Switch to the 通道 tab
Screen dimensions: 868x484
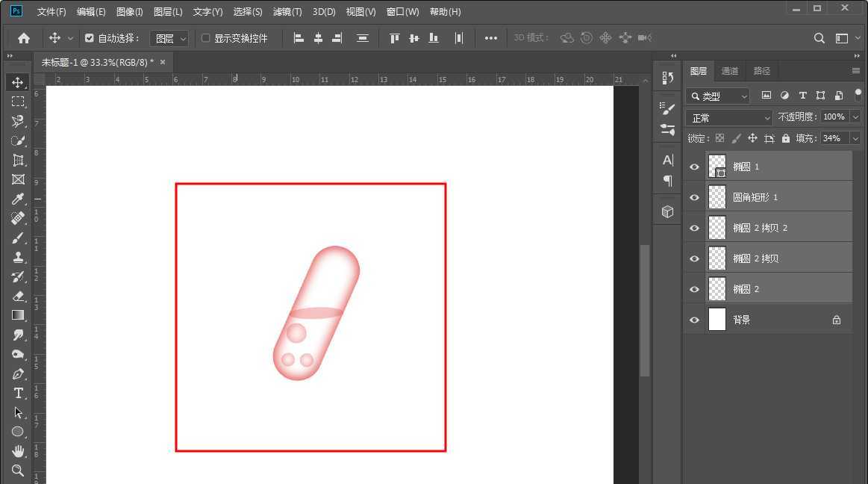tap(729, 71)
